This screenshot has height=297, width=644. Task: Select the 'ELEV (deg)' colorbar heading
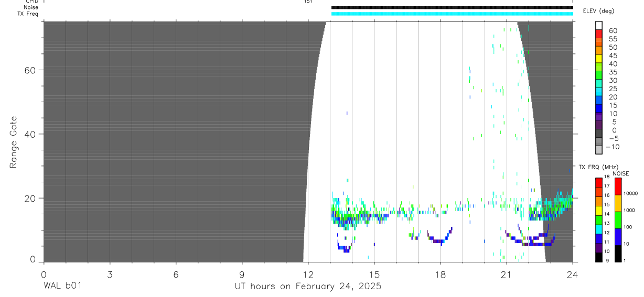[x=598, y=11]
